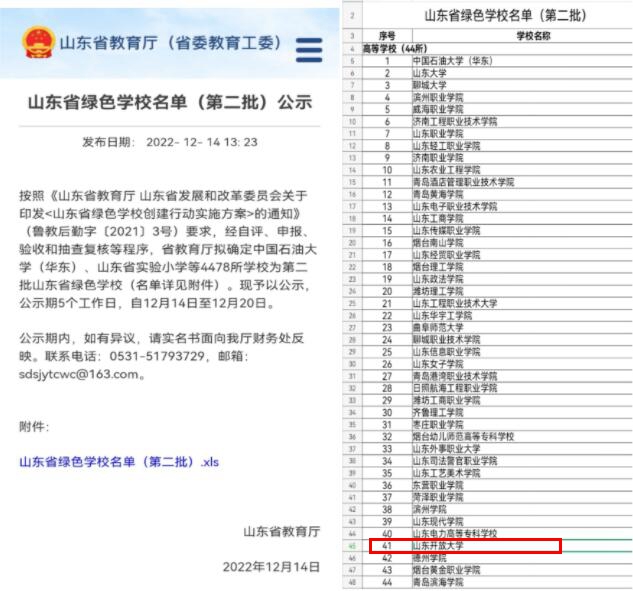Select cell 山东工商学院
Screen dimensions: 633x591
(x=522, y=218)
